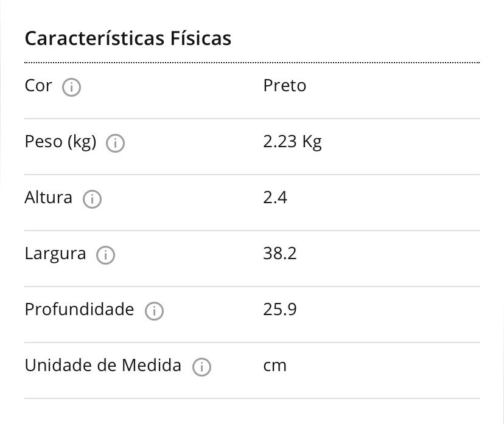Open the Unidade de Medida info icon
The image size is (504, 424).
point(201,367)
